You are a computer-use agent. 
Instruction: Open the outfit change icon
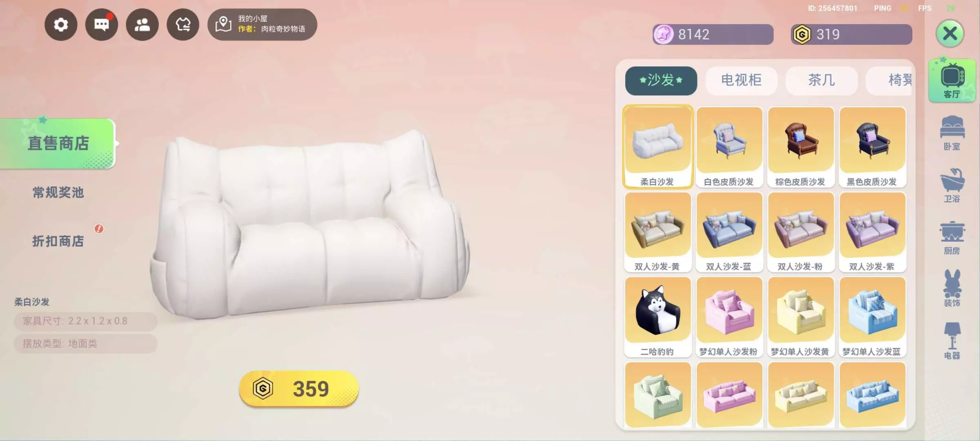183,25
